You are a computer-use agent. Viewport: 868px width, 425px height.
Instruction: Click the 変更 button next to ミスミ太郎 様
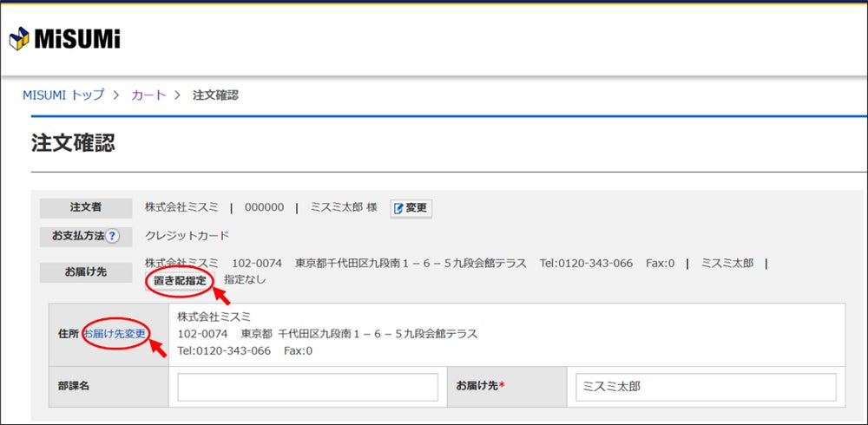(x=411, y=209)
